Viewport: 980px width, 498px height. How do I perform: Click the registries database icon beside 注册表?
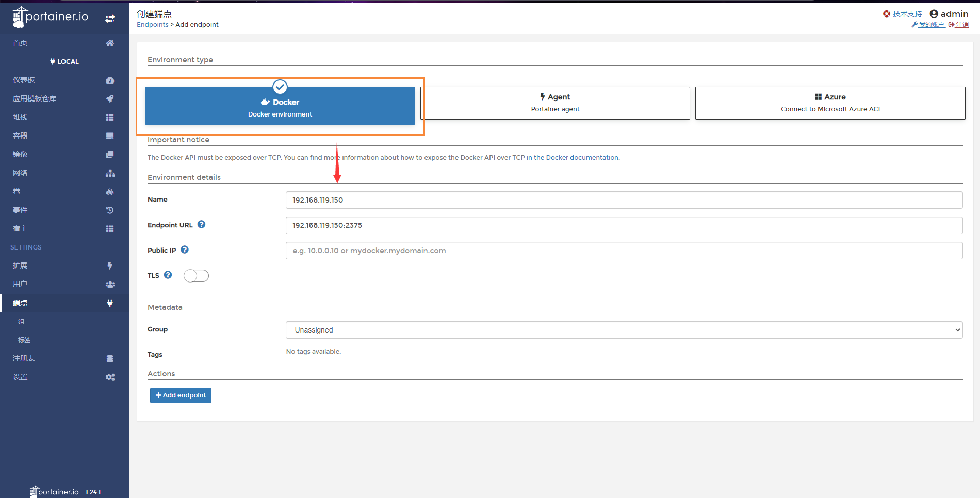point(110,358)
